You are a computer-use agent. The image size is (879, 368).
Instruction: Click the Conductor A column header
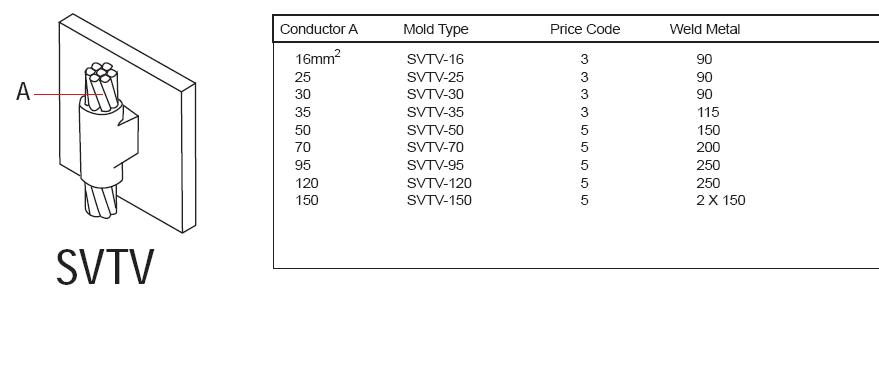[x=318, y=29]
